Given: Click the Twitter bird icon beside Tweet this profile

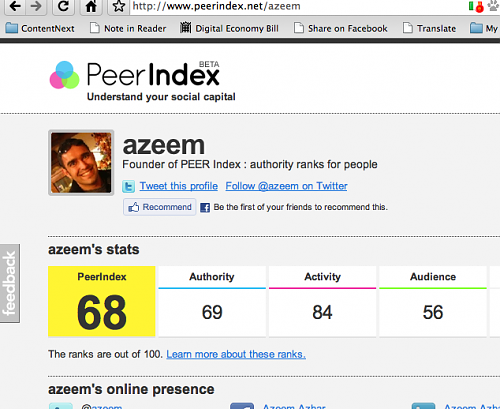Looking at the screenshot, I should pos(129,186).
